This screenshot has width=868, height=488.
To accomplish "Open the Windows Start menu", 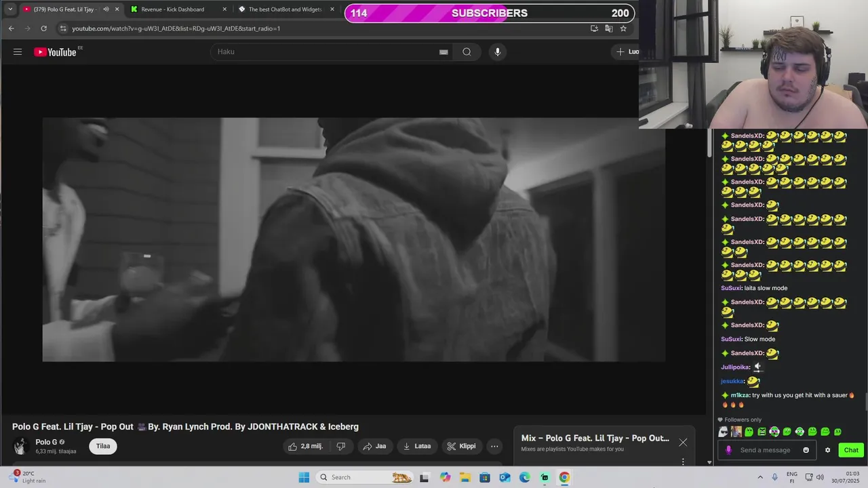I will (x=304, y=477).
